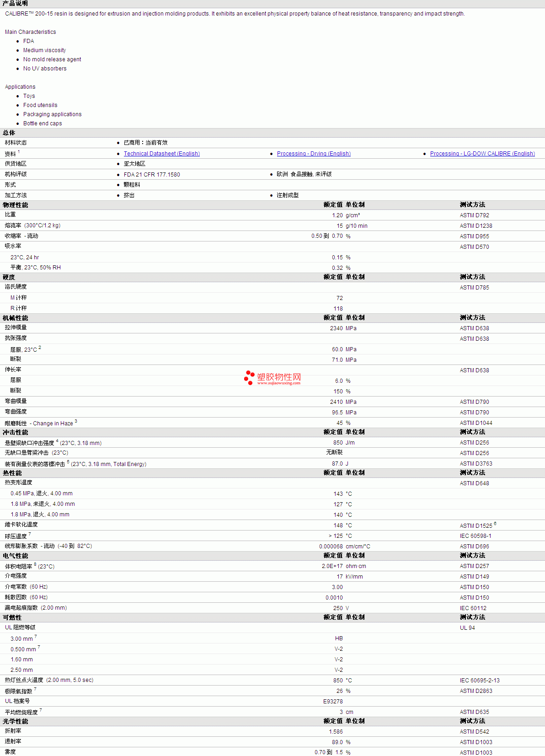
Task: Select the 注射成型 processing method
Action: point(288,195)
